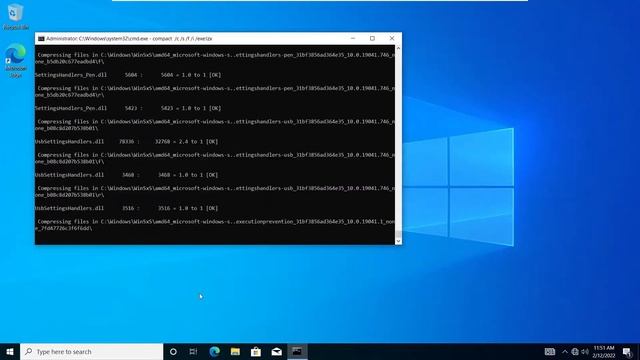640x360 pixels.
Task: Show hidden system tray icons
Action: 565,351
